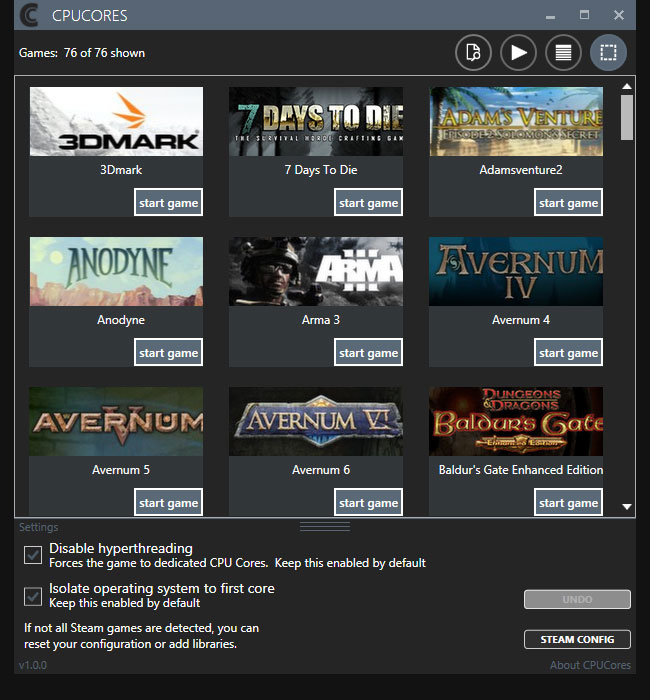The width and height of the screenshot is (650, 700).
Task: Maximize the CPUCores window
Action: [x=584, y=15]
